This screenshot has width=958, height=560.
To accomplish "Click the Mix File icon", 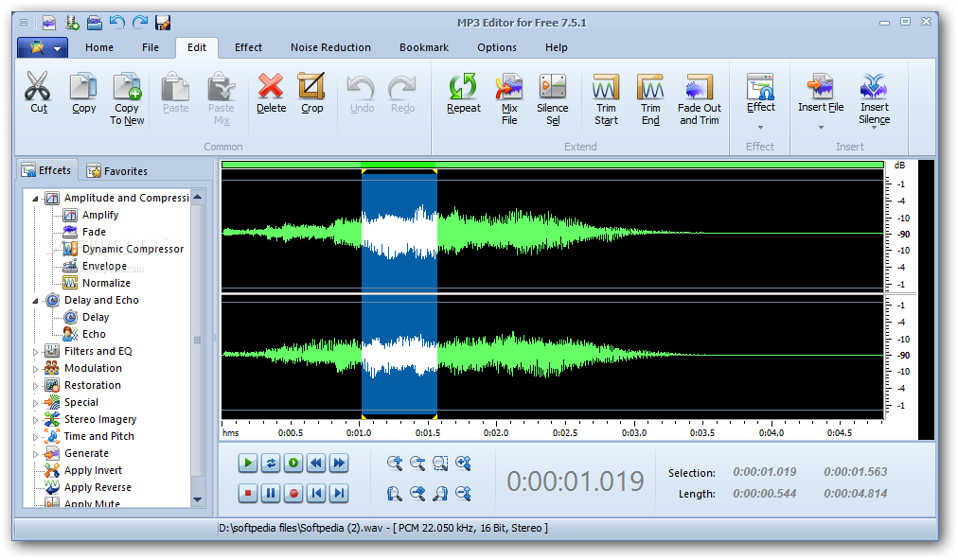I will [509, 86].
